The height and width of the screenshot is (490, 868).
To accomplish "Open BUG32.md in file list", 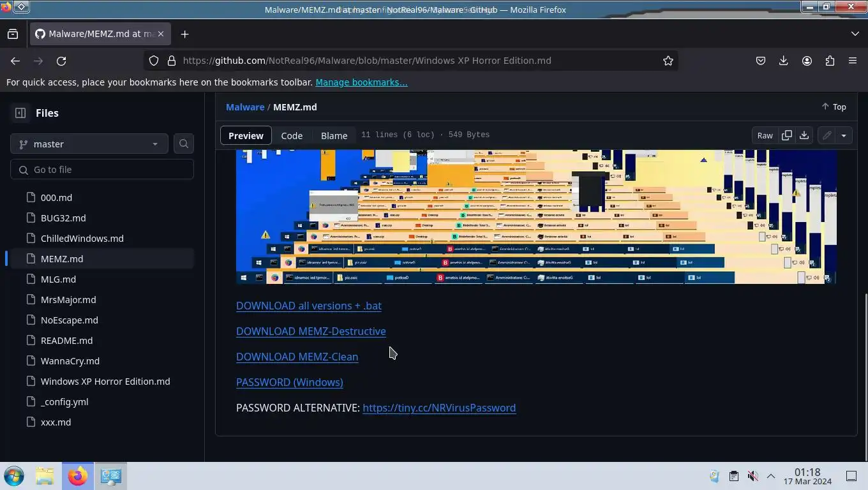I will [63, 218].
